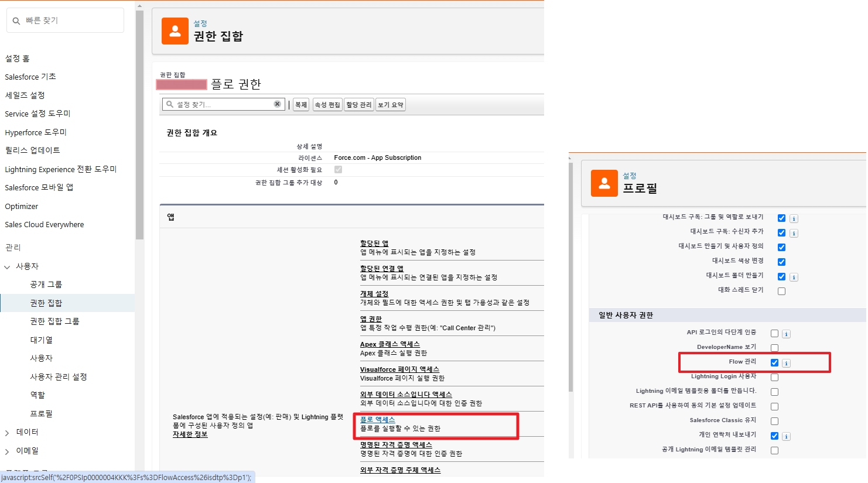Toggle the Flow 관리 checkbox
Viewport: 868px width, 483px height.
click(774, 363)
